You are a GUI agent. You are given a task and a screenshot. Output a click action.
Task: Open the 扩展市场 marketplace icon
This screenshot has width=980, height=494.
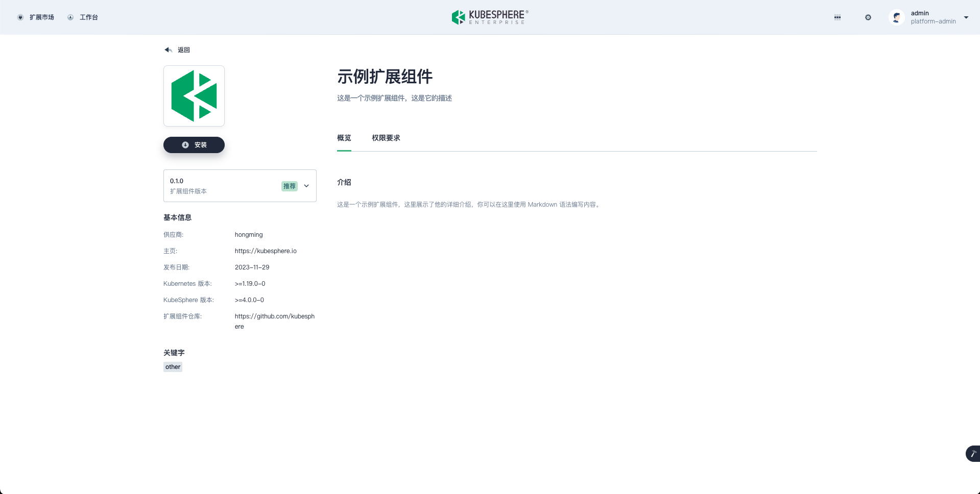(20, 17)
